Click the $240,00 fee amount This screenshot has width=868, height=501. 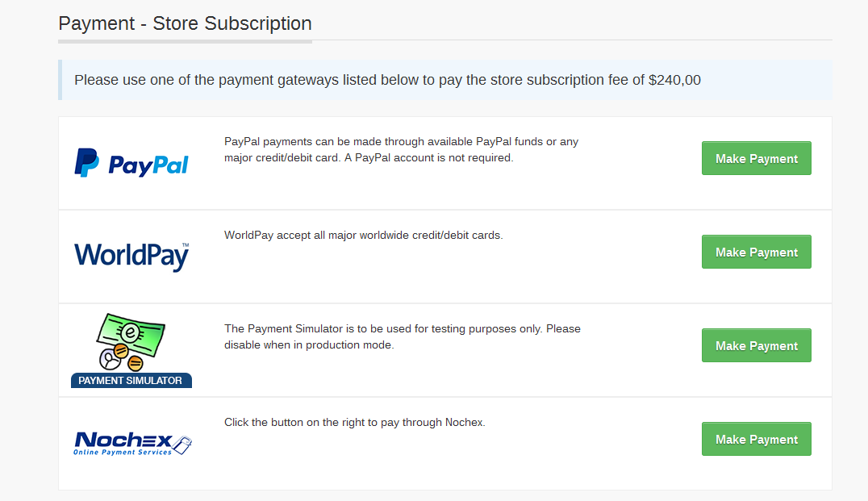pos(674,80)
